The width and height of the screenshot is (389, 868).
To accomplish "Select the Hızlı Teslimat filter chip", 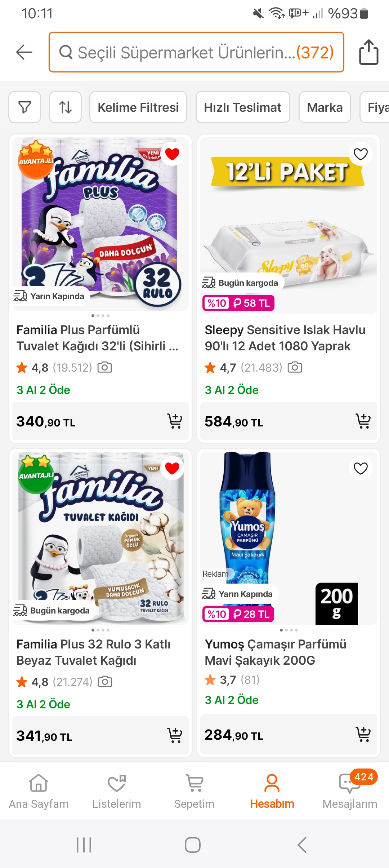I will 242,107.
